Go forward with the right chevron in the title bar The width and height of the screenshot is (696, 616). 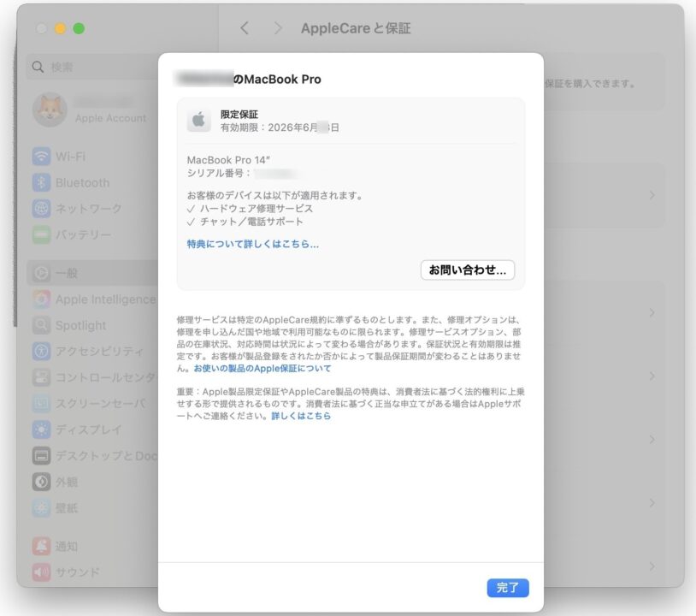click(x=278, y=28)
